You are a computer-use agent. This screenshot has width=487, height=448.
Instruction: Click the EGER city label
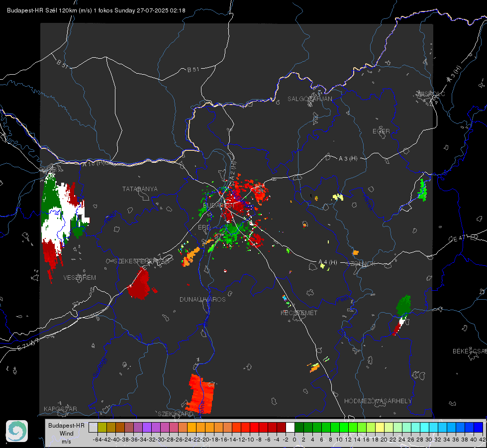point(381,131)
